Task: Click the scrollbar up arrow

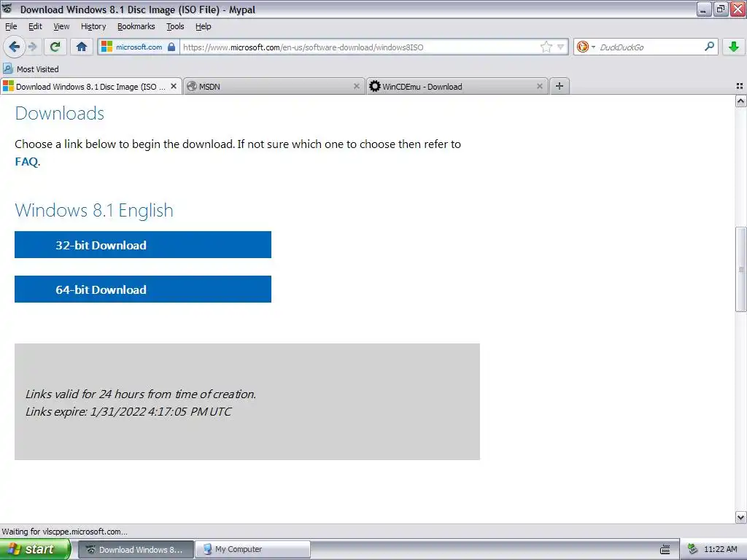Action: tap(740, 101)
